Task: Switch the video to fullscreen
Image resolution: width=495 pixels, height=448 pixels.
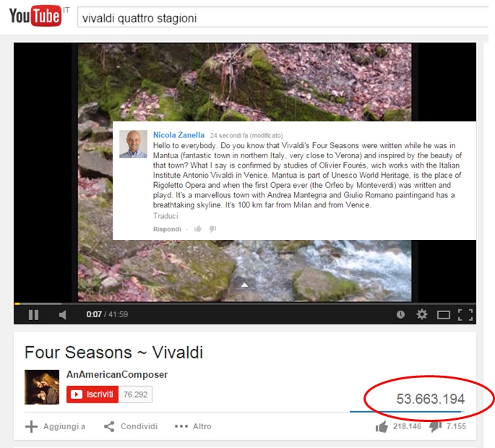Action: (x=465, y=315)
